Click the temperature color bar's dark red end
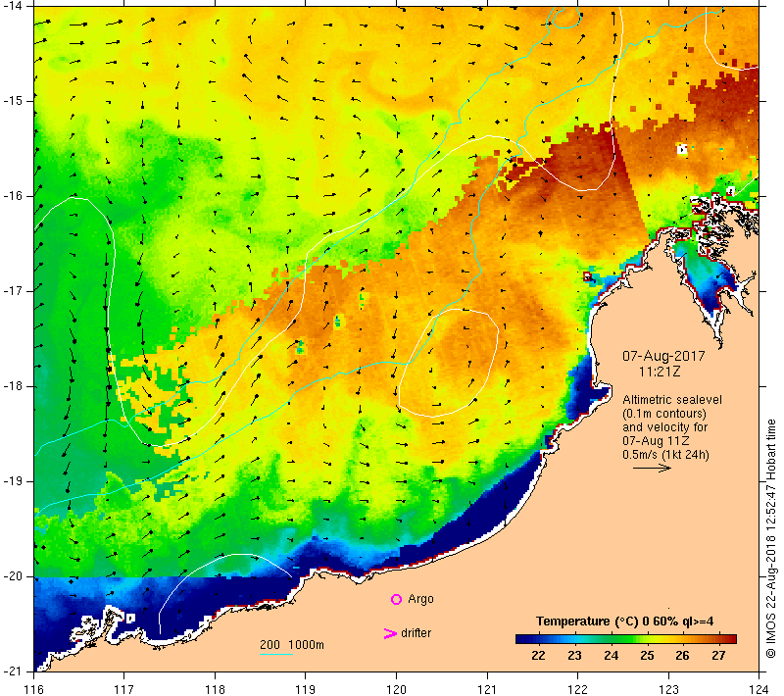 tap(731, 639)
